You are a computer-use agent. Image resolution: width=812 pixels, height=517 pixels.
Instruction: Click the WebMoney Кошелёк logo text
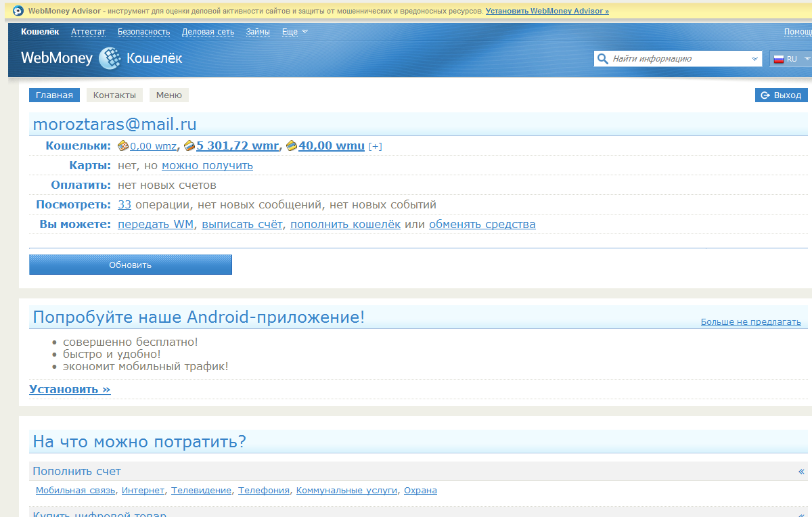point(101,59)
